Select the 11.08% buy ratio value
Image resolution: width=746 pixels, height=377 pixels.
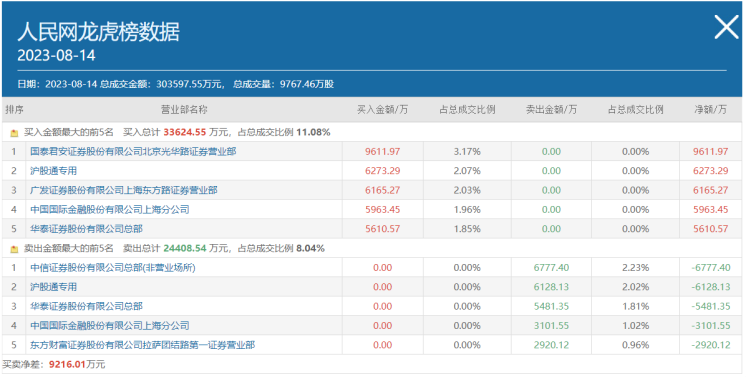313,132
